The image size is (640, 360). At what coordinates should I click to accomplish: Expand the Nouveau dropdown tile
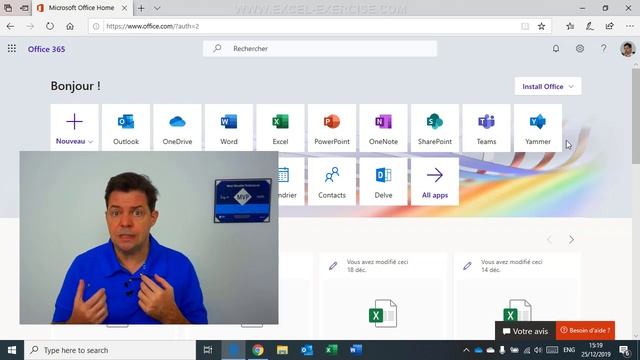[74, 128]
